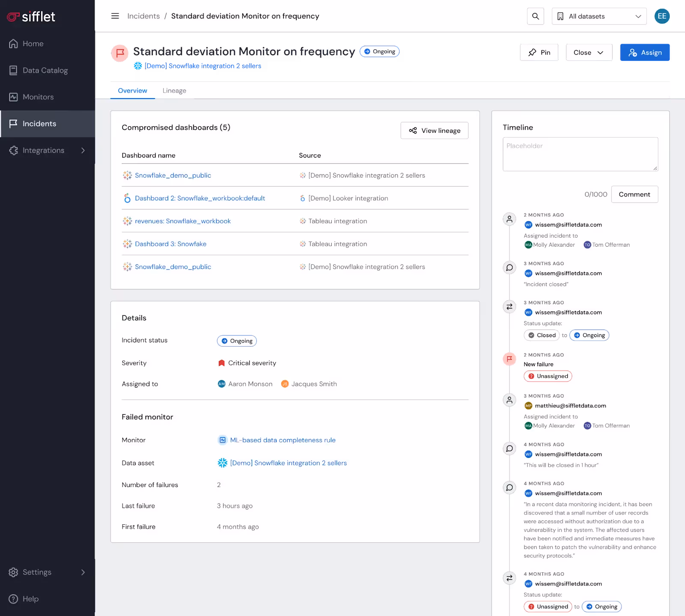This screenshot has height=616, width=685.
Task: Expand the Settings submenu chevron
Action: 83,572
